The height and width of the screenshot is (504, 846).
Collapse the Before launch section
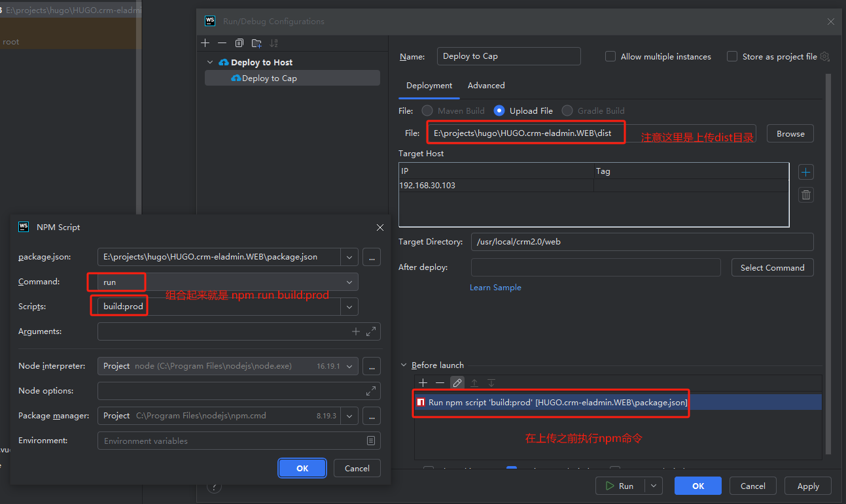pyautogui.click(x=403, y=365)
